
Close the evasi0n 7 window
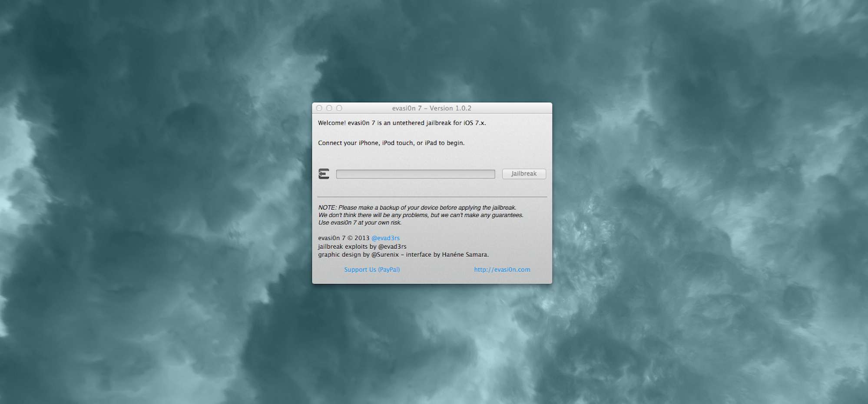[x=319, y=108]
